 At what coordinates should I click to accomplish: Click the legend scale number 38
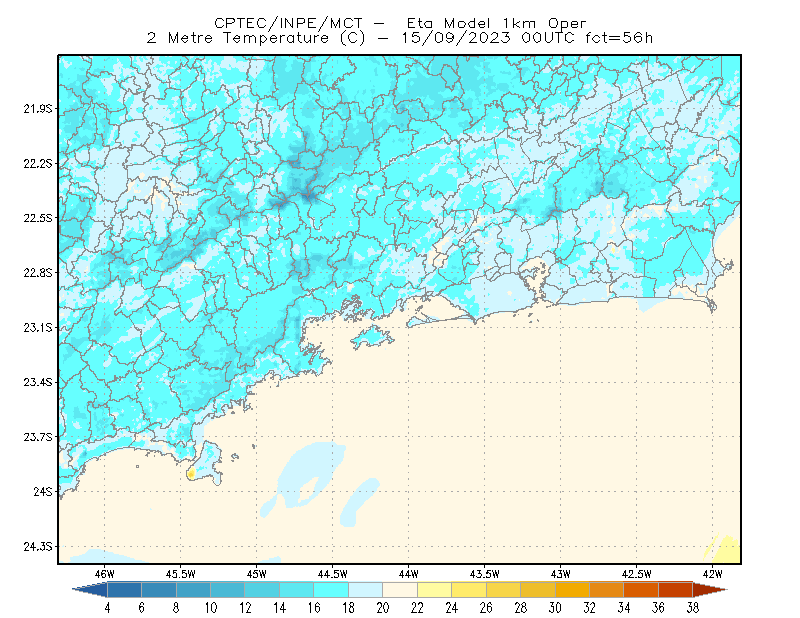693,608
